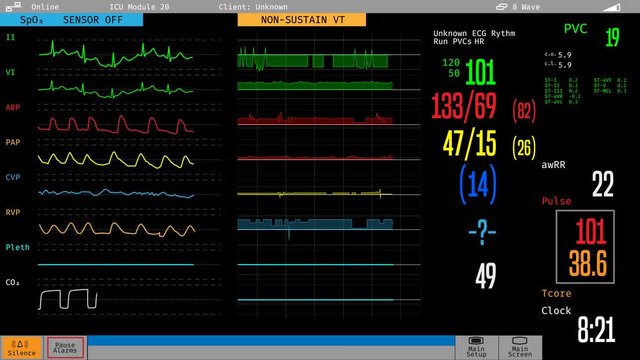
Task: Click the CVP value (14)
Action: [x=478, y=184]
